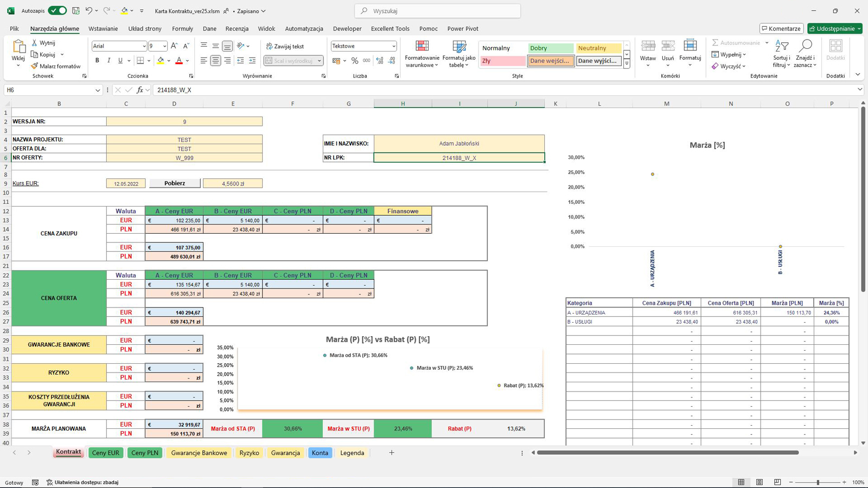Open the Formuły ribbon tab
This screenshot has width=868, height=488.
point(182,29)
